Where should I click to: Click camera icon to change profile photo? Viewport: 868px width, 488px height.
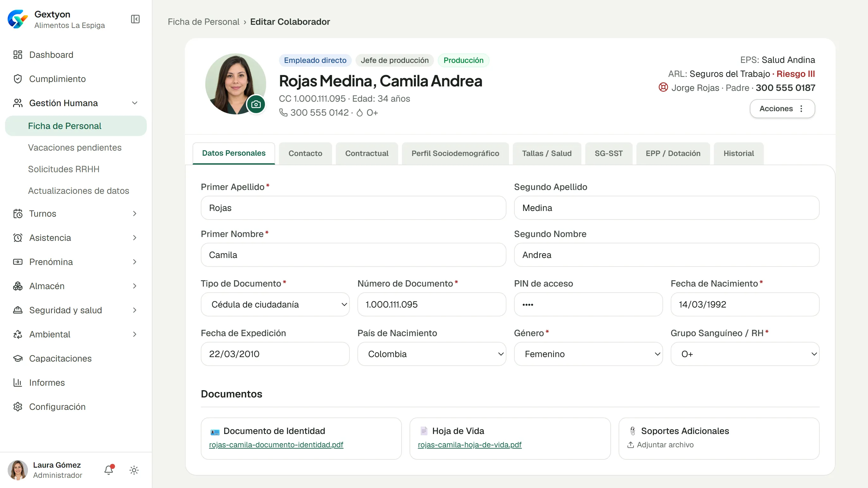[x=256, y=105]
